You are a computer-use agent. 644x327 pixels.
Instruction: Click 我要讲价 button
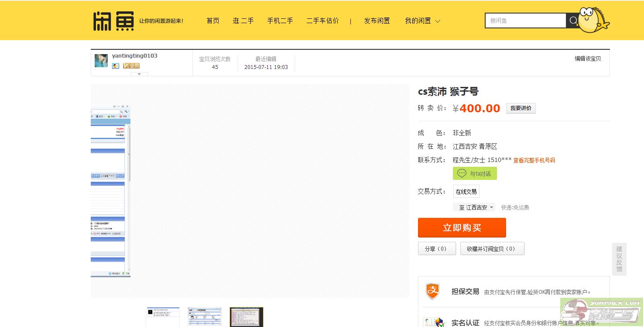coord(521,108)
